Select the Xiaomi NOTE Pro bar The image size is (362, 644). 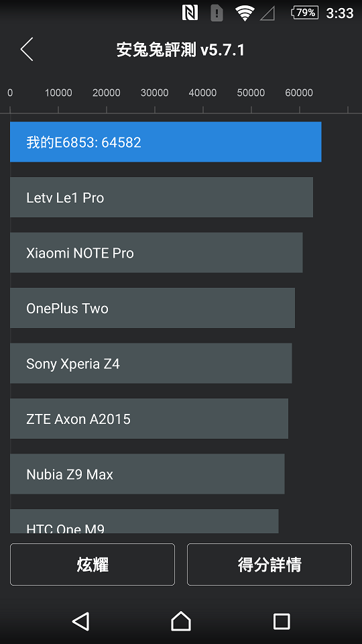pos(156,253)
